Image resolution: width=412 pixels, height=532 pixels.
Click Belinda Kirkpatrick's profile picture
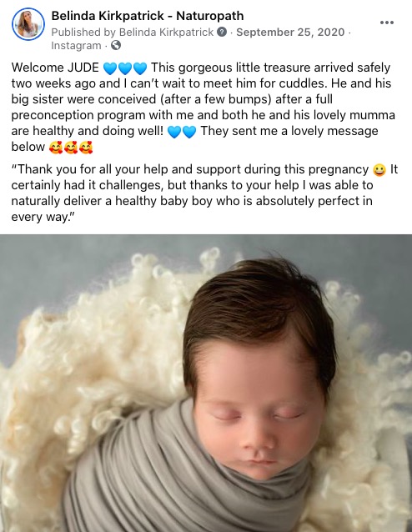tap(28, 23)
